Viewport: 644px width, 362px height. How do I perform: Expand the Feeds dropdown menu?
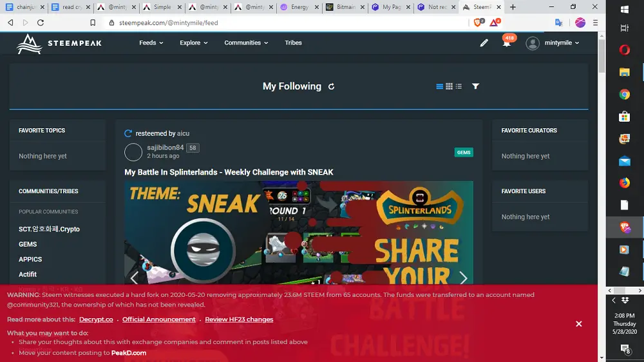pyautogui.click(x=151, y=43)
